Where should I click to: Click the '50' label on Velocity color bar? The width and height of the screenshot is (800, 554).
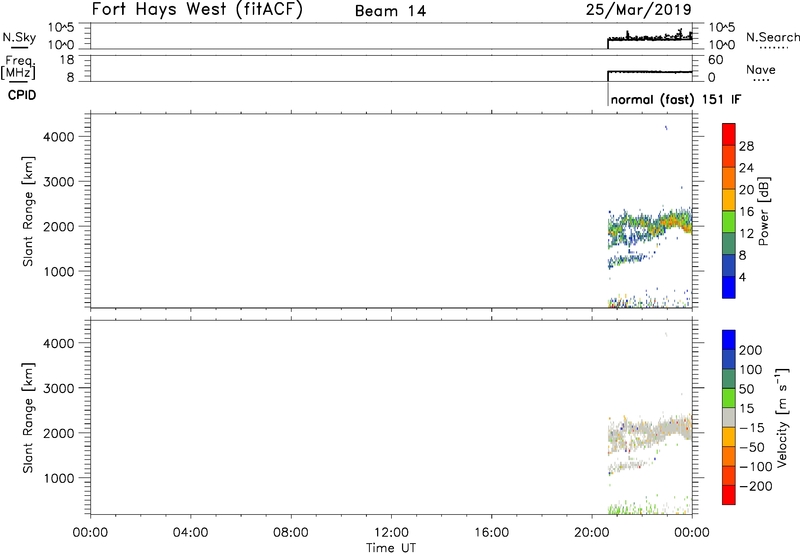tap(746, 389)
